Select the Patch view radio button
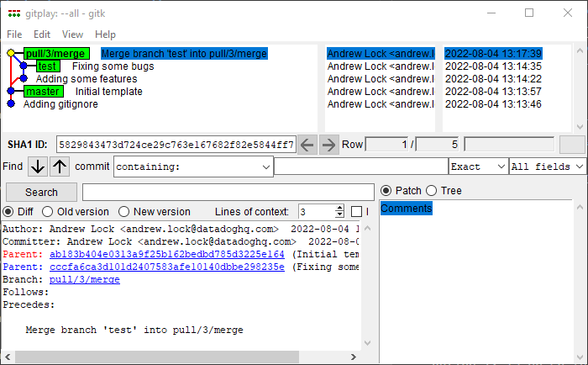The image size is (588, 365). coord(386,190)
